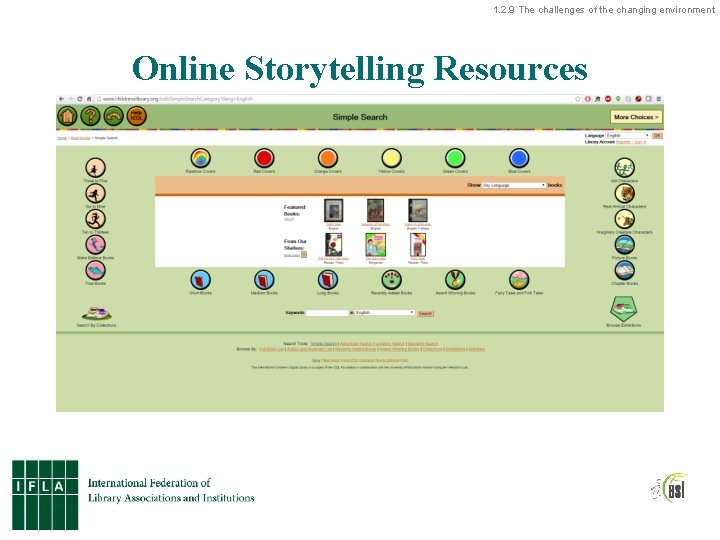Open the keyword language dropdown
The image size is (720, 540).
(x=384, y=313)
